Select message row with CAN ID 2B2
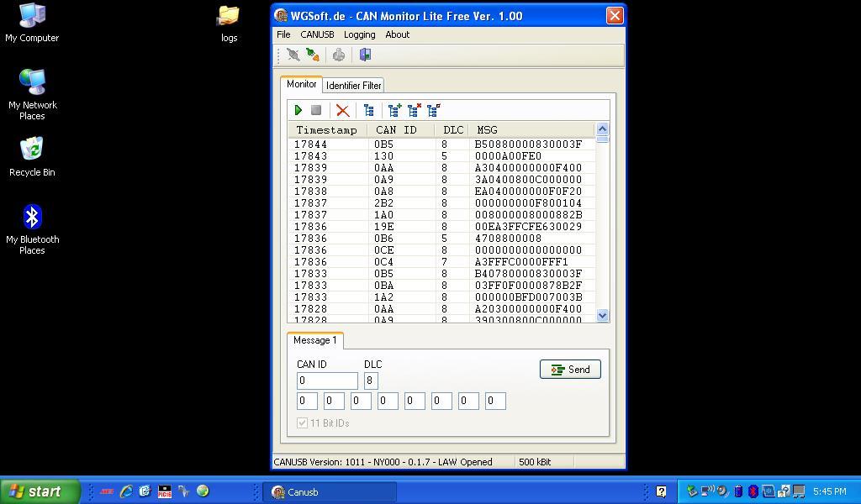Screen dimensions: 861x504 [441, 203]
